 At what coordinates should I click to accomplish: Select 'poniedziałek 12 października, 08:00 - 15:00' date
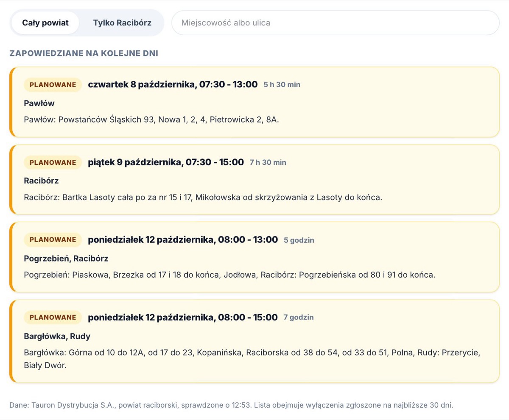[183, 317]
